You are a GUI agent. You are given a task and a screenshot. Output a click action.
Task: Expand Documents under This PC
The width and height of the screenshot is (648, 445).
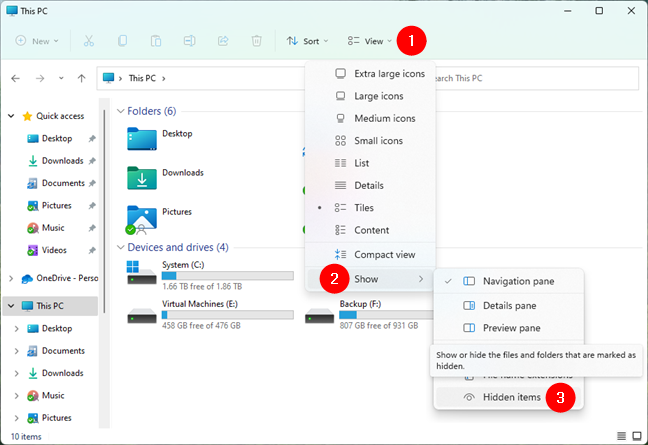[17, 351]
